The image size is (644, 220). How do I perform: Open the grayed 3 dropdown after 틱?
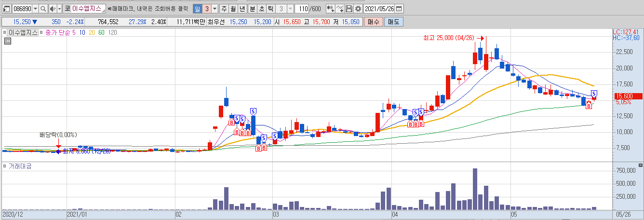pos(289,9)
